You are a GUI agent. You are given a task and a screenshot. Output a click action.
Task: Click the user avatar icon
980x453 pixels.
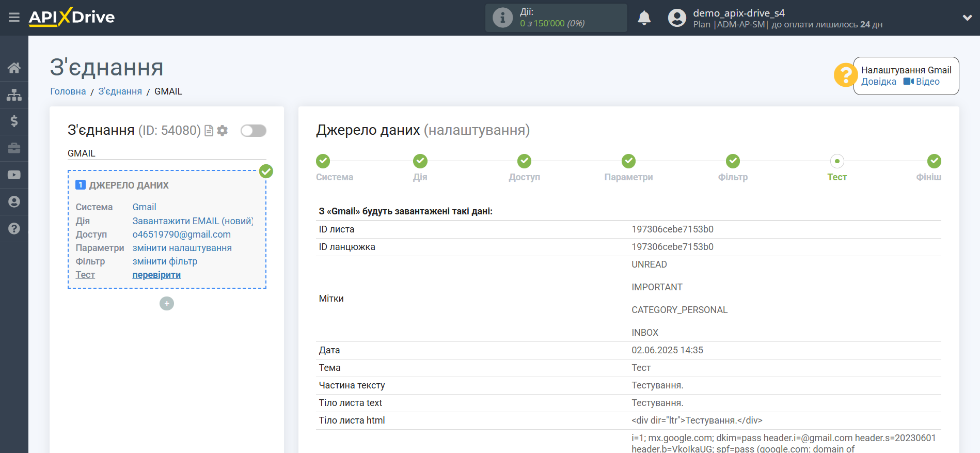(x=677, y=18)
